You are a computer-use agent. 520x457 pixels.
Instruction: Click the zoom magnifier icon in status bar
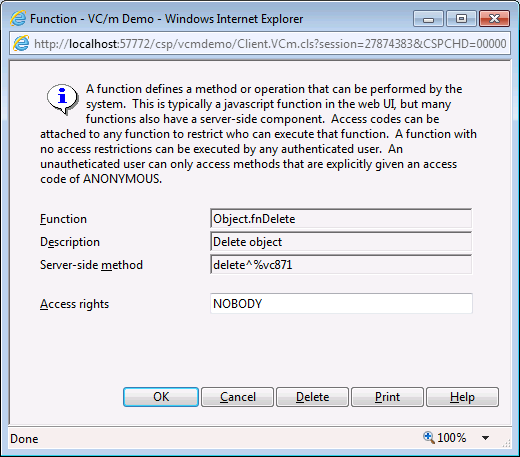click(429, 437)
